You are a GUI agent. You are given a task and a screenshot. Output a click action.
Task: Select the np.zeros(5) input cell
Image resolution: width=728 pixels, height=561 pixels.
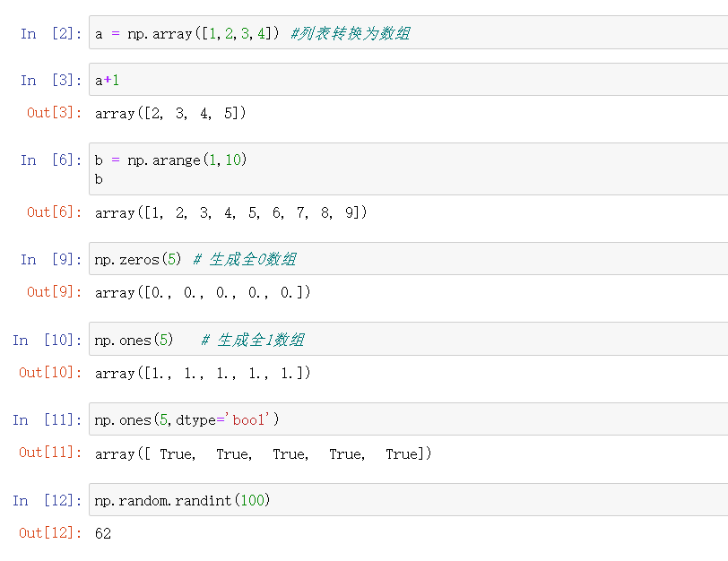coord(409,258)
